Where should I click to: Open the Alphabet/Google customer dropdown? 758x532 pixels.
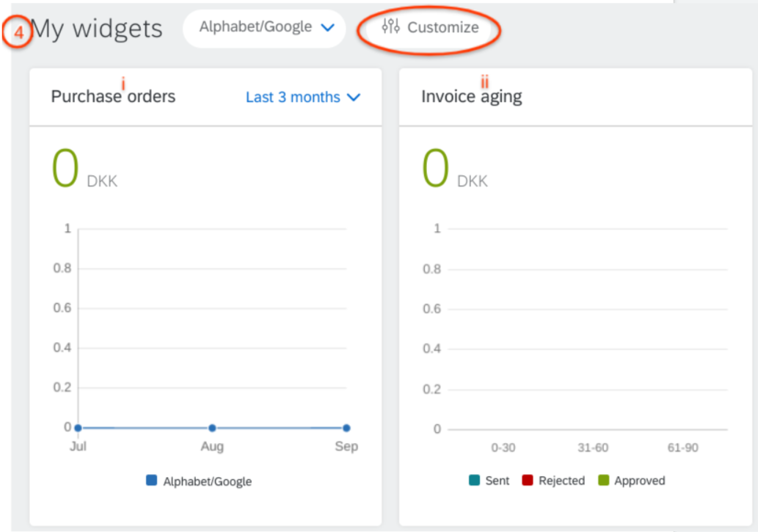point(264,28)
